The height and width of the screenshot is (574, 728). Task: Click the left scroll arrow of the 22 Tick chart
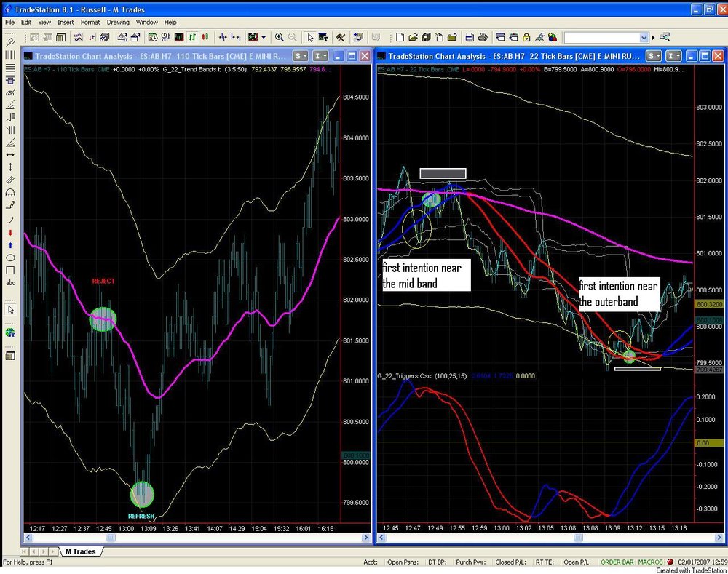[381, 538]
